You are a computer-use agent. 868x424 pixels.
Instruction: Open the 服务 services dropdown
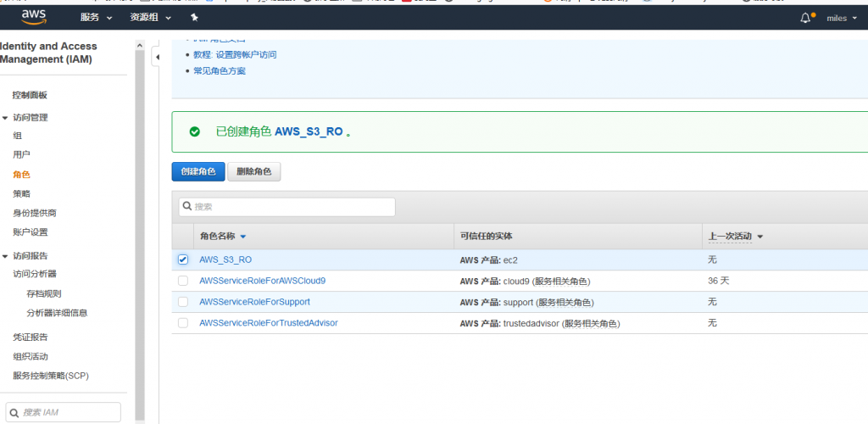[x=97, y=18]
